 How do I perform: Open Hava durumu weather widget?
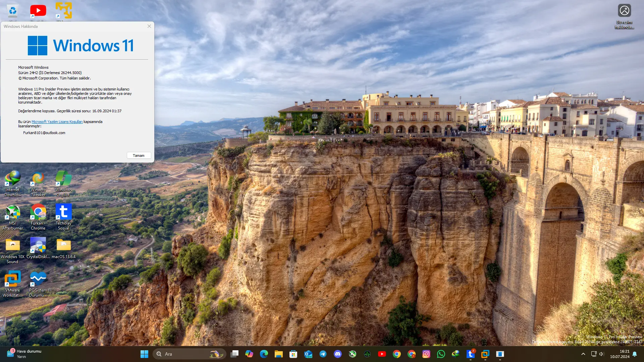[x=24, y=354]
